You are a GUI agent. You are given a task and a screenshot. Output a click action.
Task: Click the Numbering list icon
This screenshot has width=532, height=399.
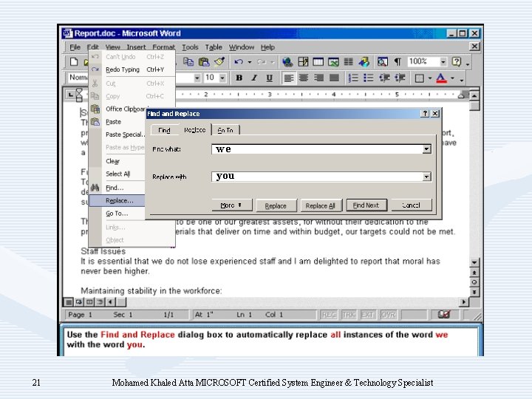353,78
